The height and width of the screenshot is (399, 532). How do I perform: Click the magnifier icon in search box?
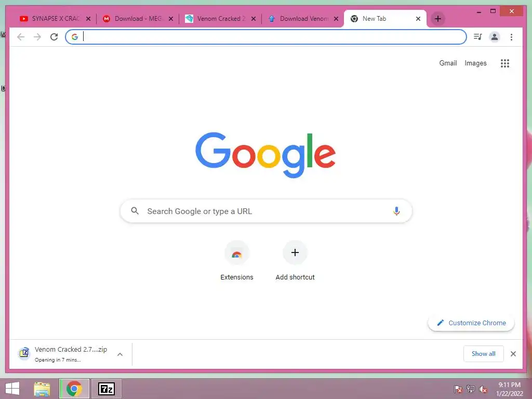point(135,211)
